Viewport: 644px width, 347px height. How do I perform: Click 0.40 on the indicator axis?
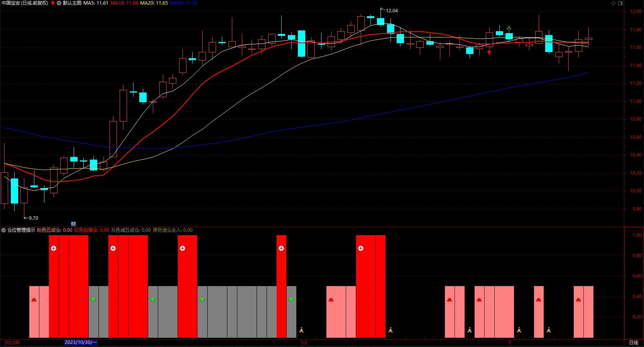(637, 296)
